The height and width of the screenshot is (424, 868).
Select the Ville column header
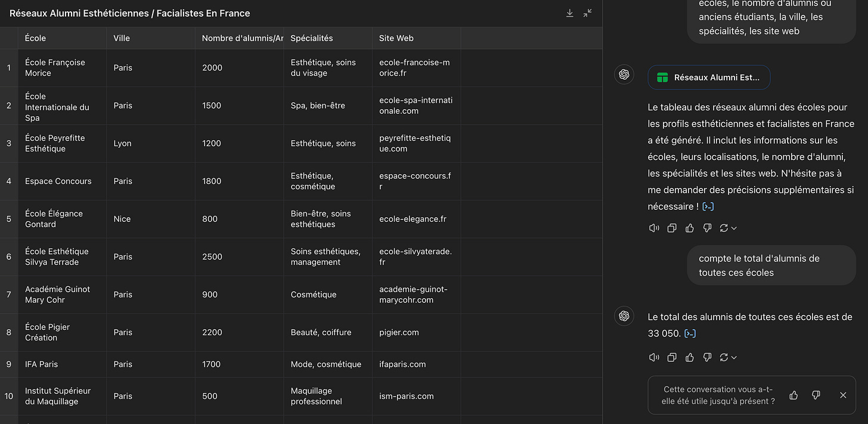[151, 38]
